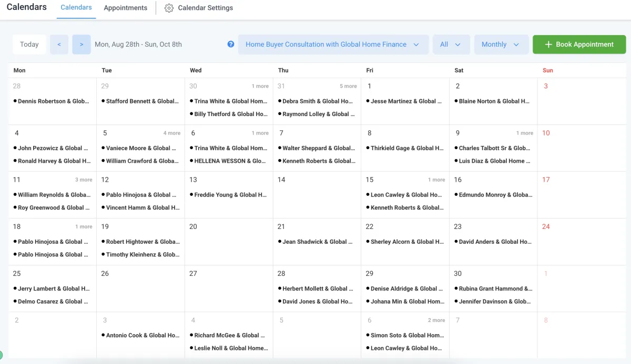Show 4 more on Tuesday Sept 5

pos(172,133)
